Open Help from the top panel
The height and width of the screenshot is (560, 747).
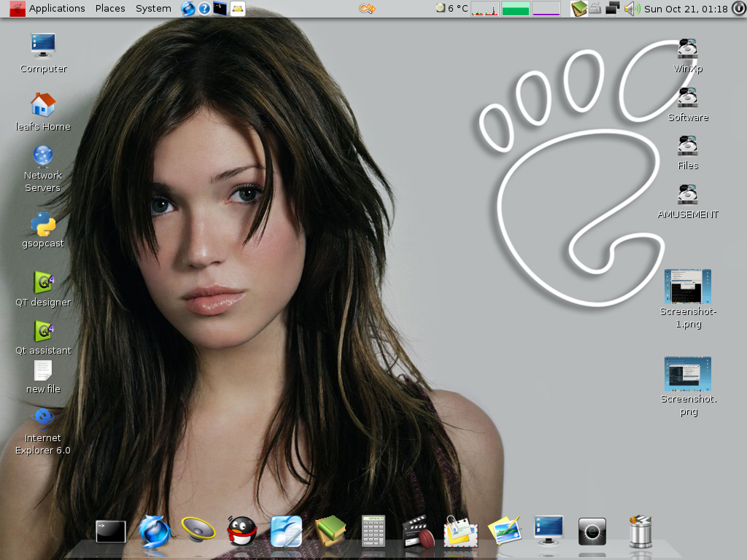pyautogui.click(x=204, y=9)
